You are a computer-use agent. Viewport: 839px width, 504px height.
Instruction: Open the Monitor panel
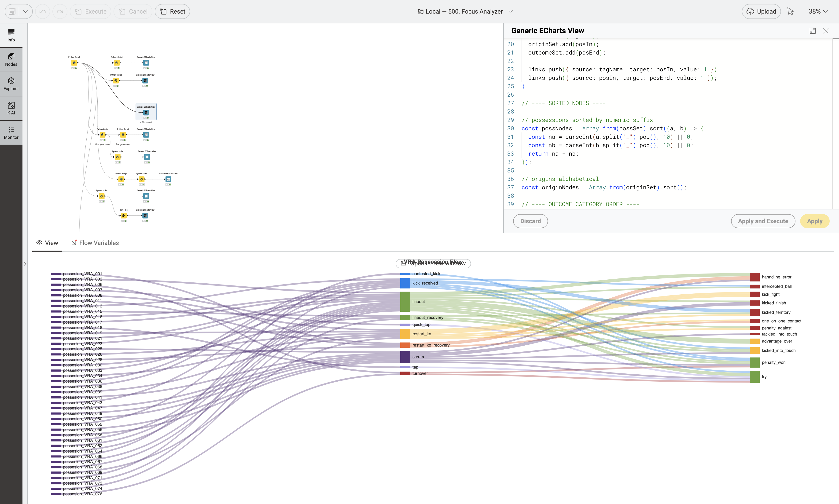11,132
